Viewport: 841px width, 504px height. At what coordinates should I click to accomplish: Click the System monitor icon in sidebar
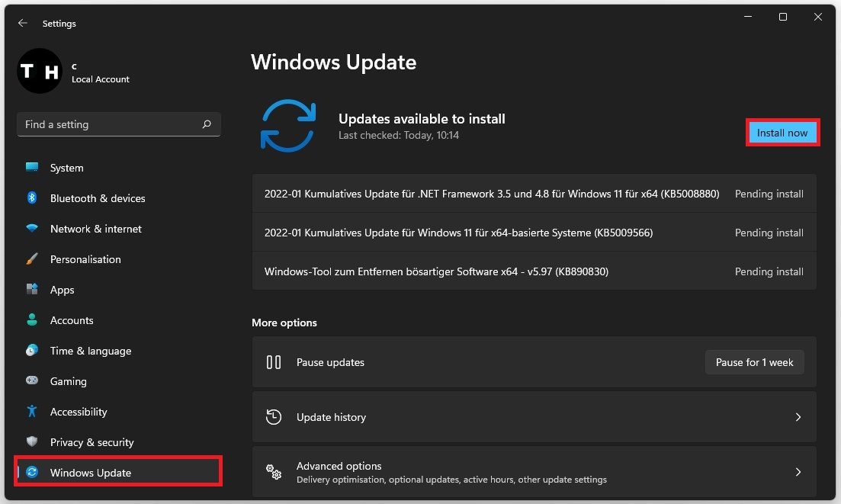click(32, 168)
